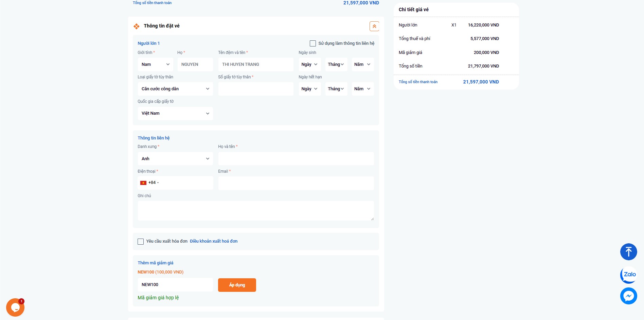Open the Danh xưng dropdown showing Anh

click(175, 159)
